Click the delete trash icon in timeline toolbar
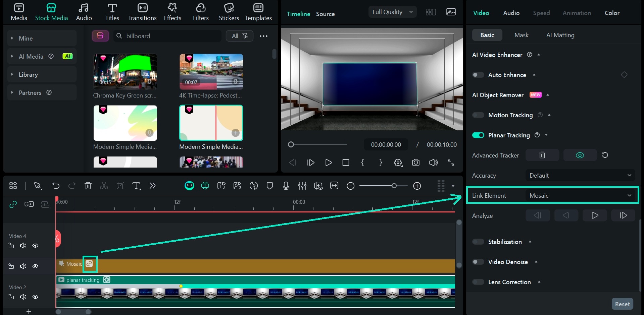The height and width of the screenshot is (315, 644). click(x=88, y=186)
